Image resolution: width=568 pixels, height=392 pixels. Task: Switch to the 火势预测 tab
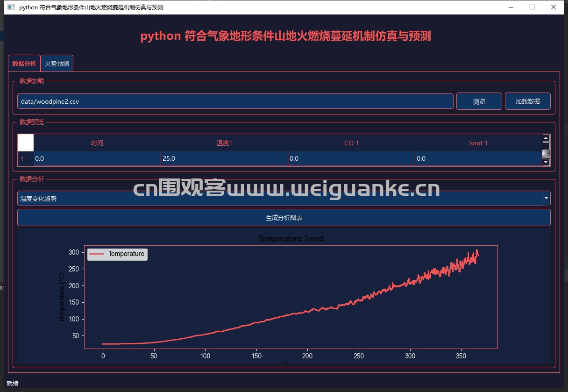pos(57,64)
